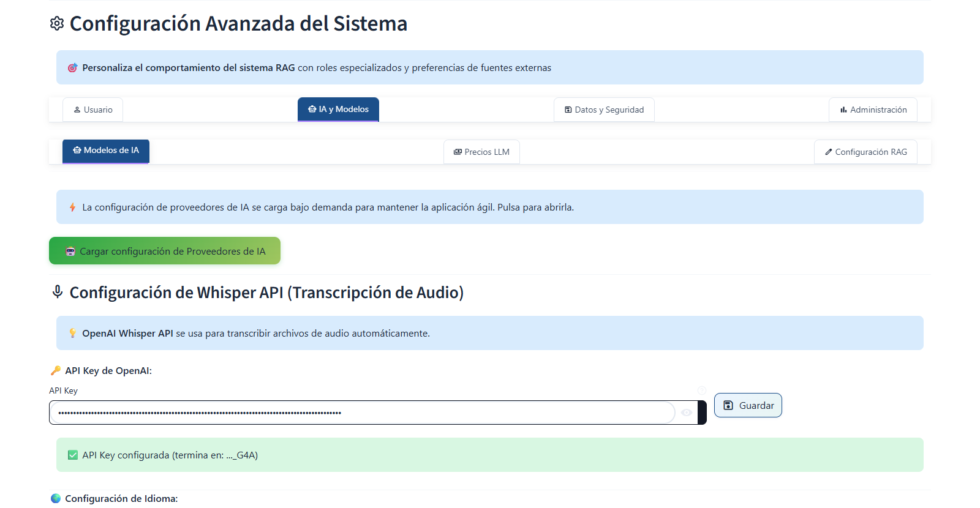Screen dimensions: 980x508
Task: Click the key icon beside API Key de OpenAI
Action: (56, 370)
